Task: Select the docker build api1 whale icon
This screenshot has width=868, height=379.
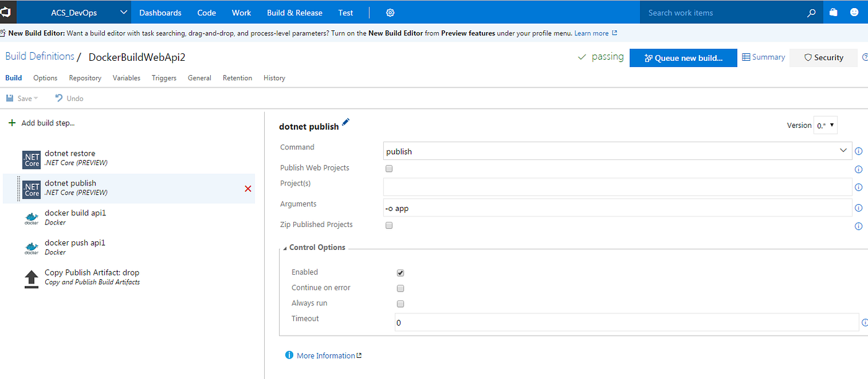Action: click(x=32, y=218)
